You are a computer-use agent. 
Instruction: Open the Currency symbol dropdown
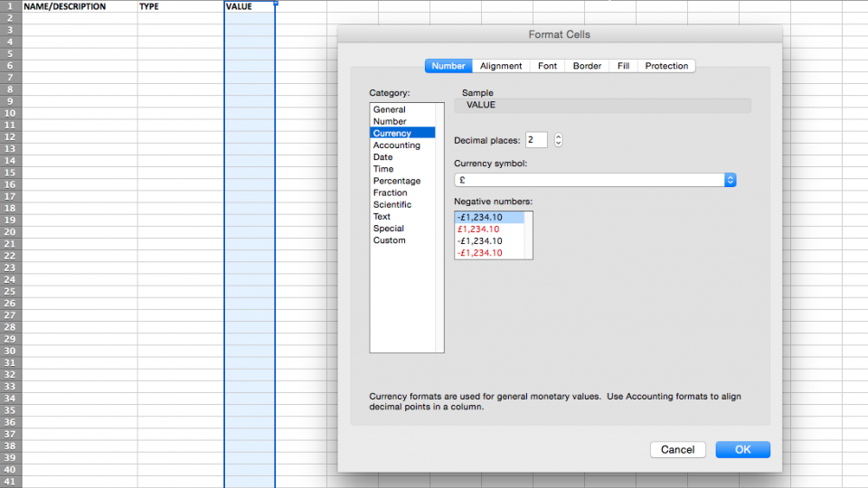[x=595, y=180]
